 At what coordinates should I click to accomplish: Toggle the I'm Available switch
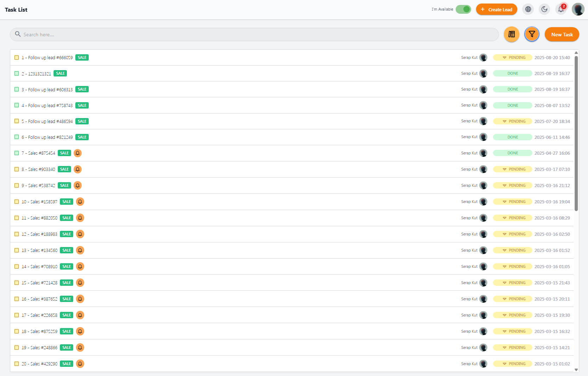pyautogui.click(x=463, y=9)
